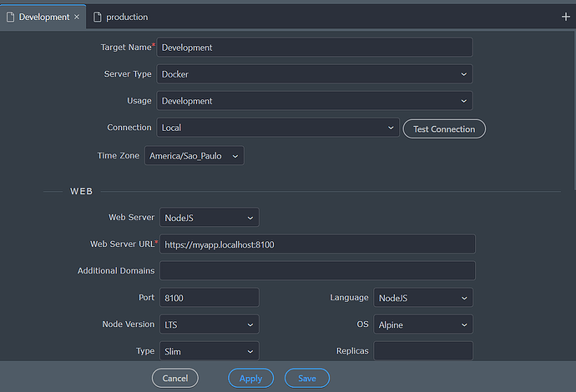The width and height of the screenshot is (576, 392).
Task: Change the Time Zone selection
Action: point(194,155)
